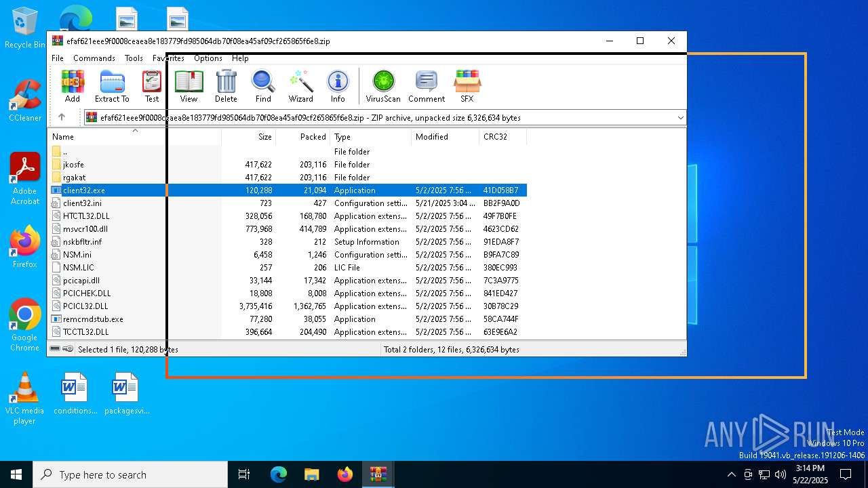Click the Test archive icon

pos(152,86)
